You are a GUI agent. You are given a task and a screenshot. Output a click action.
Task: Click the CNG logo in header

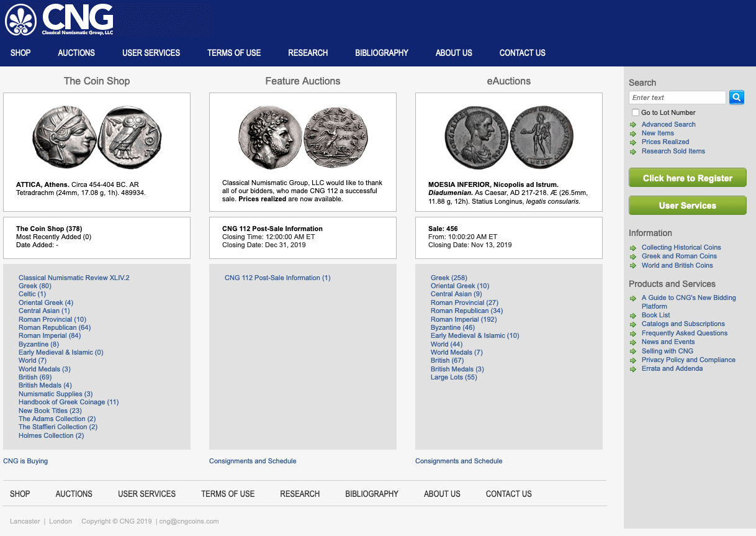[60, 20]
